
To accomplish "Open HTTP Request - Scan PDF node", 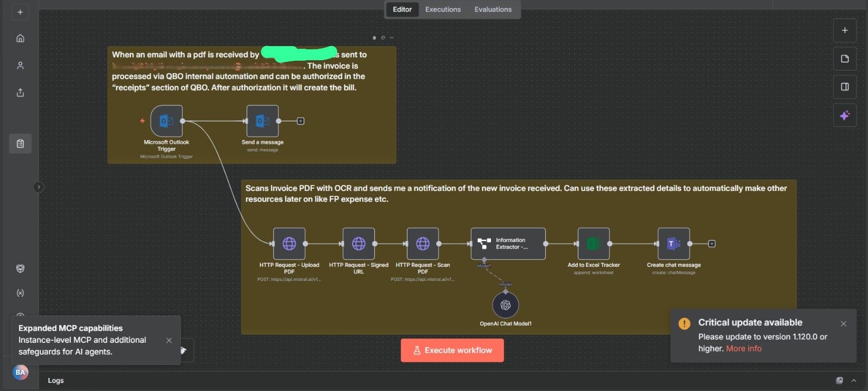I will (x=423, y=243).
